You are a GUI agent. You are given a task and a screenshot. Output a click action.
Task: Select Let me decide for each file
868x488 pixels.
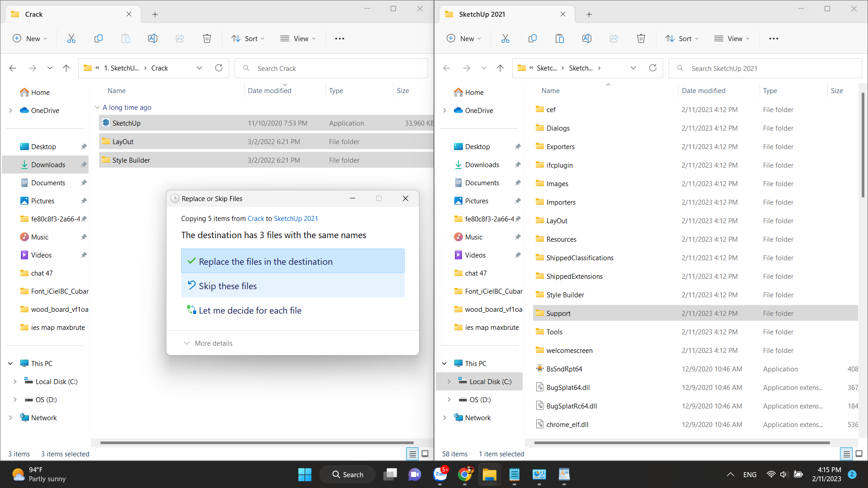point(250,310)
